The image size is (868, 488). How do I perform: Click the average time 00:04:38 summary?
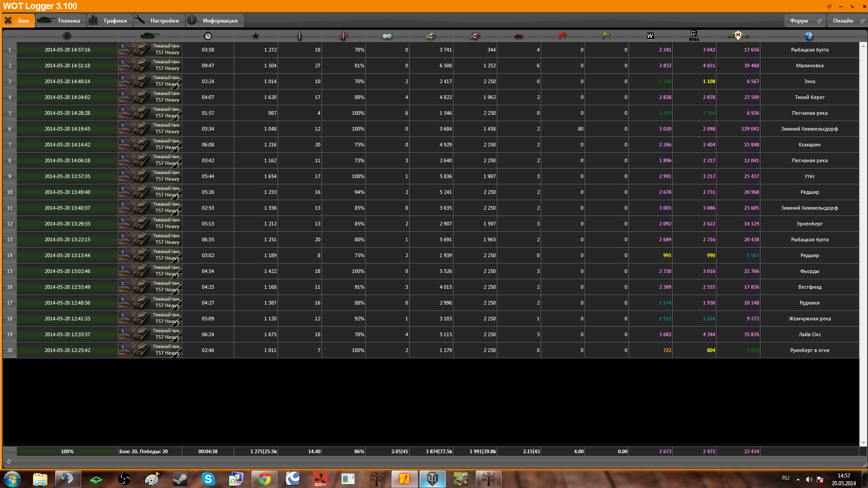(x=208, y=451)
